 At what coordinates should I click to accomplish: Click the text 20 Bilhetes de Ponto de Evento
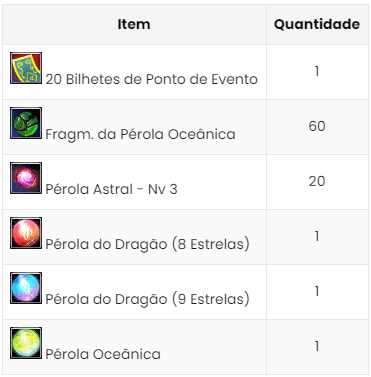tap(152, 79)
